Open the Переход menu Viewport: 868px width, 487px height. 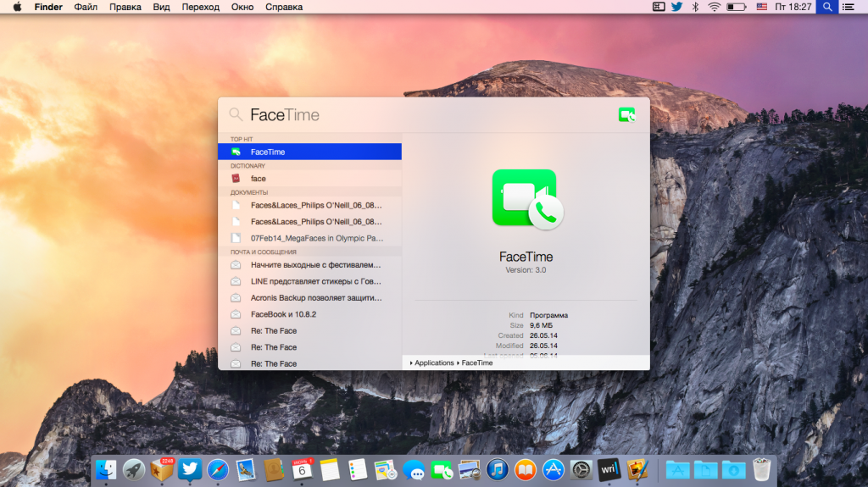click(200, 7)
